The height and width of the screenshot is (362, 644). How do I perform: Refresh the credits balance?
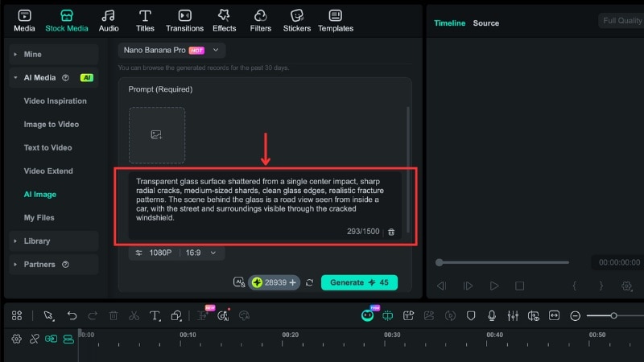coord(310,282)
